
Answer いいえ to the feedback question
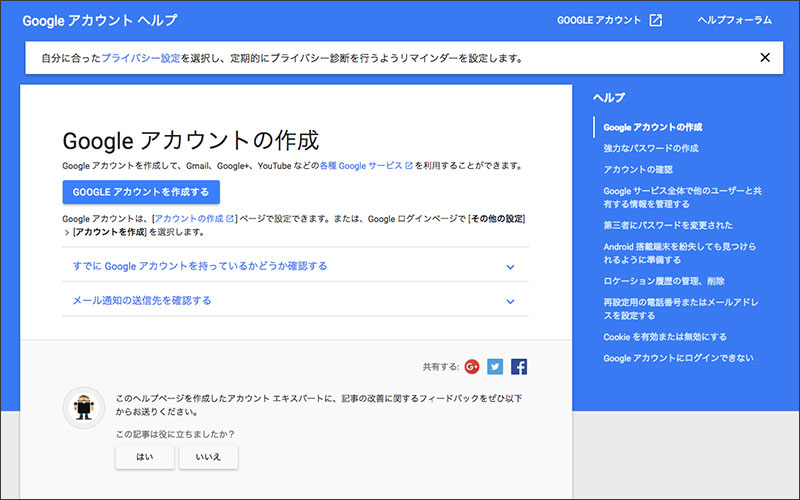pos(208,457)
